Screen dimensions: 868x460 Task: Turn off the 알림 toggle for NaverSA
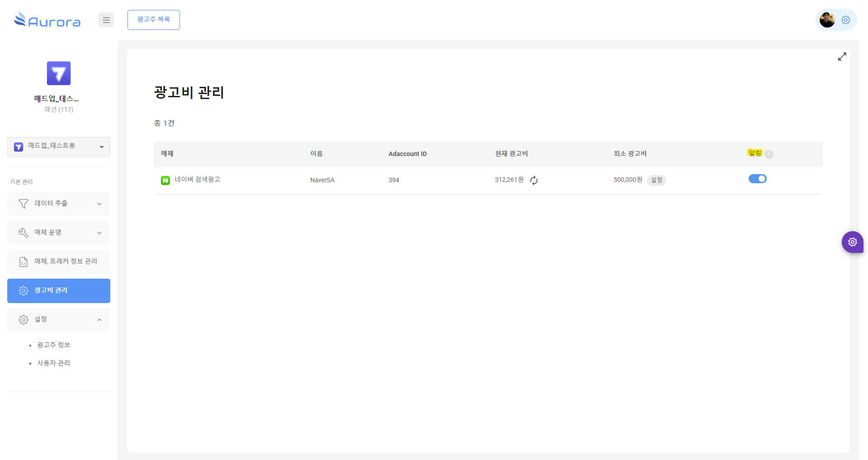tap(757, 179)
